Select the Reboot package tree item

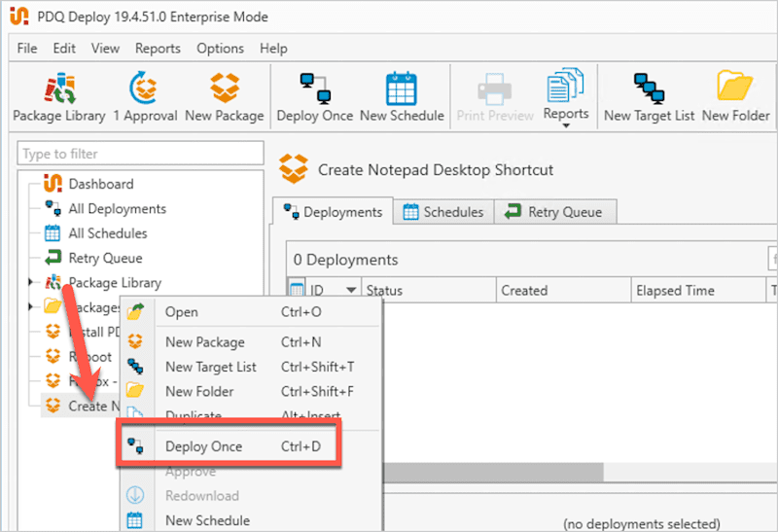coord(90,357)
